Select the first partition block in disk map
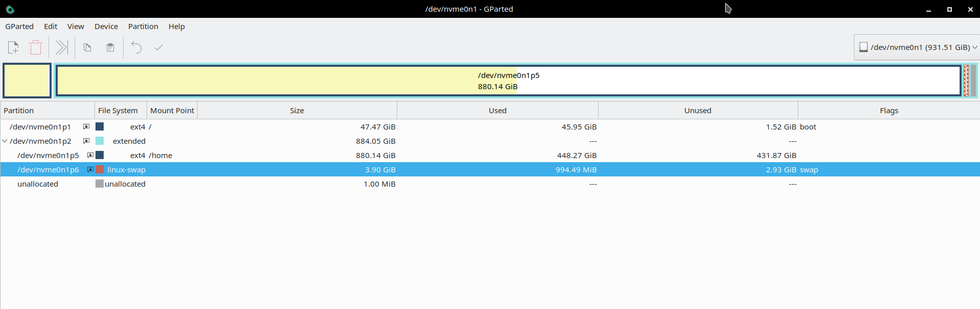Viewport: 980px width, 309px height. coord(27,81)
